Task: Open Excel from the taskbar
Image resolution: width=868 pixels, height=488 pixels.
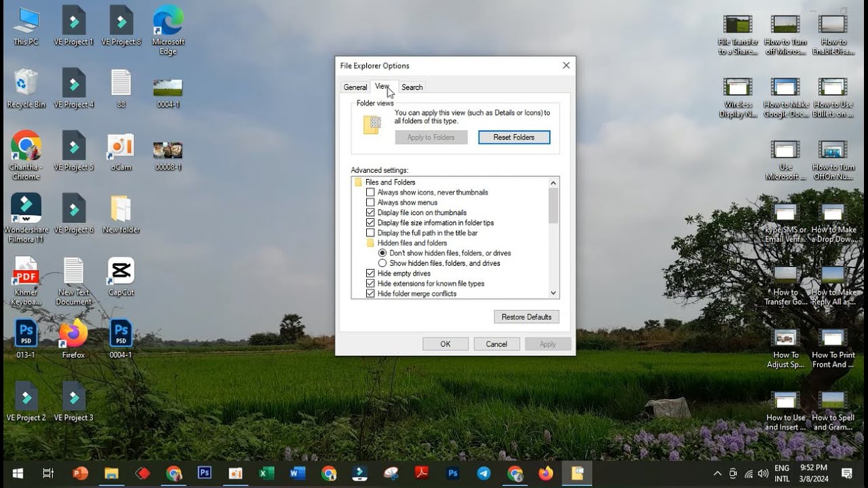Action: (x=267, y=474)
